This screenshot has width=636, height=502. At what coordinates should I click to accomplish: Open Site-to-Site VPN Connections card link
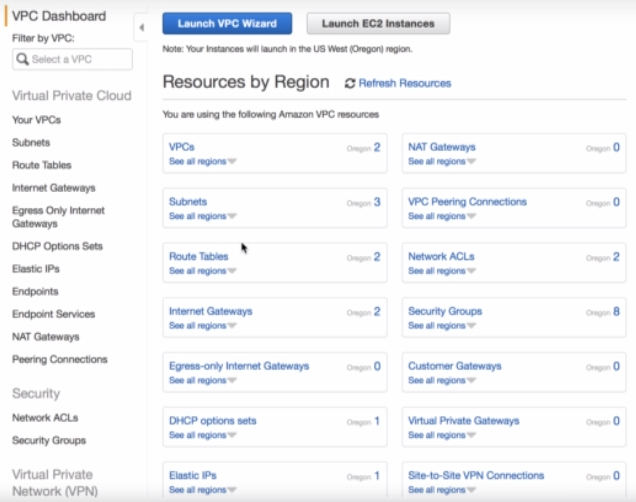[476, 476]
